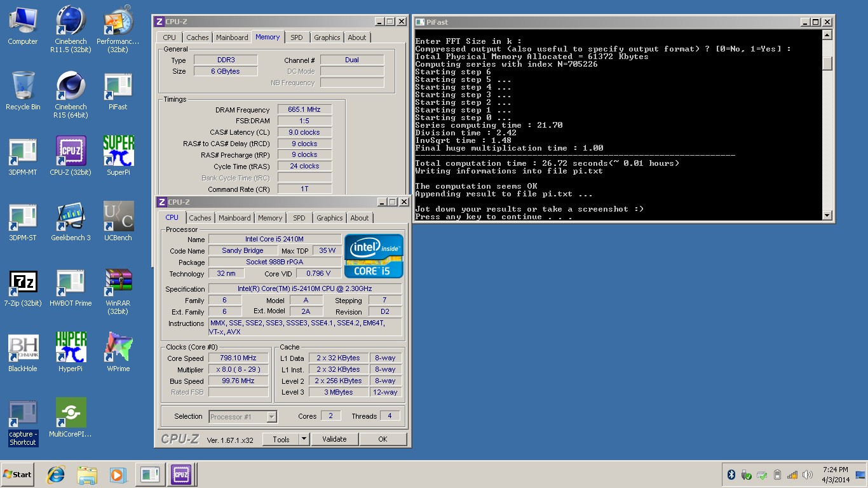Viewport: 868px width, 488px height.
Task: Click the Socket 988B rPGA package field
Action: click(275, 262)
